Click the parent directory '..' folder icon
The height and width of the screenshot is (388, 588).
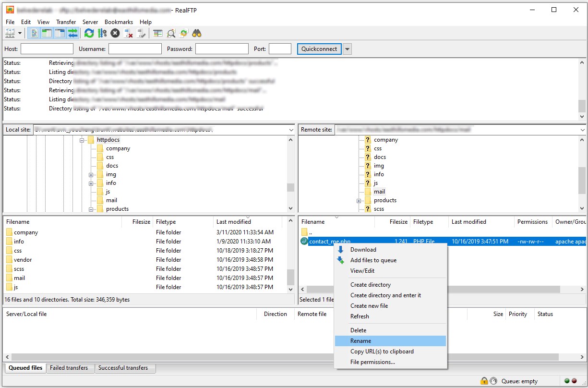304,232
